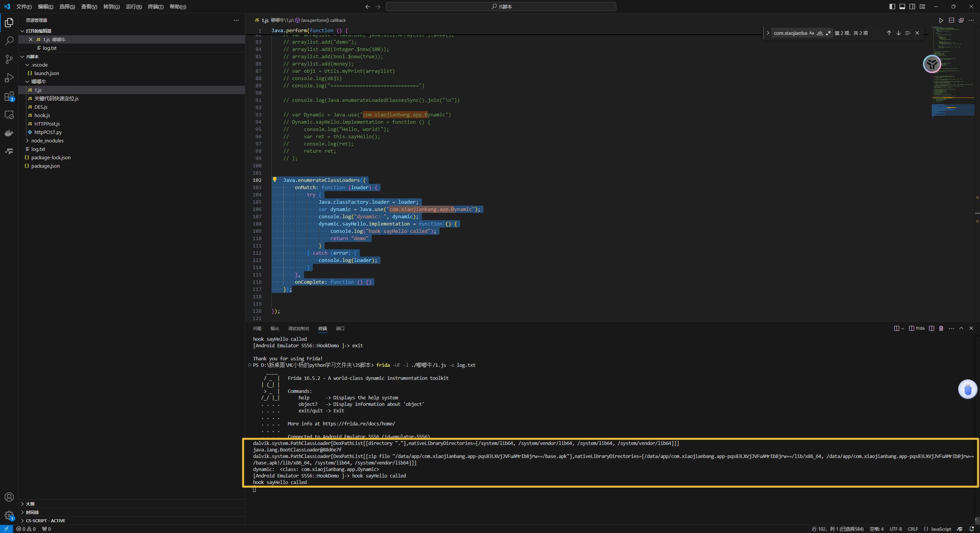Image resolution: width=980 pixels, height=533 pixels.
Task: Toggle Match Case in find widget
Action: (x=812, y=33)
